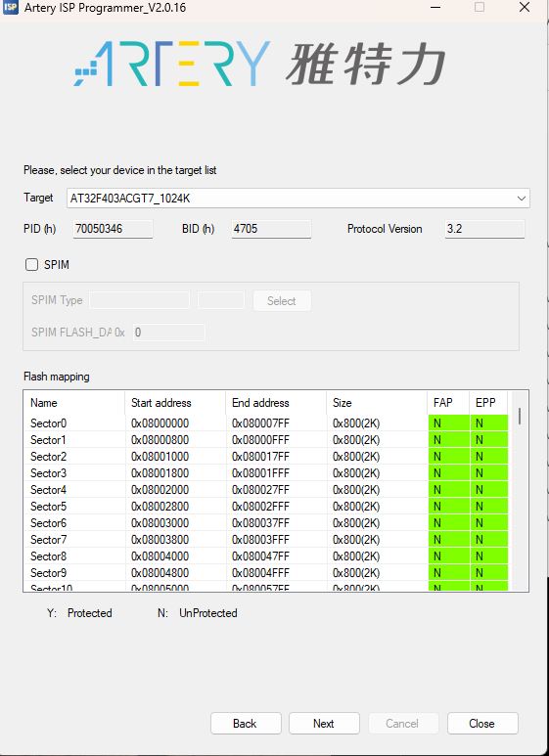The width and height of the screenshot is (549, 756).
Task: Click Sector7 green EPP status cell
Action: (x=488, y=540)
